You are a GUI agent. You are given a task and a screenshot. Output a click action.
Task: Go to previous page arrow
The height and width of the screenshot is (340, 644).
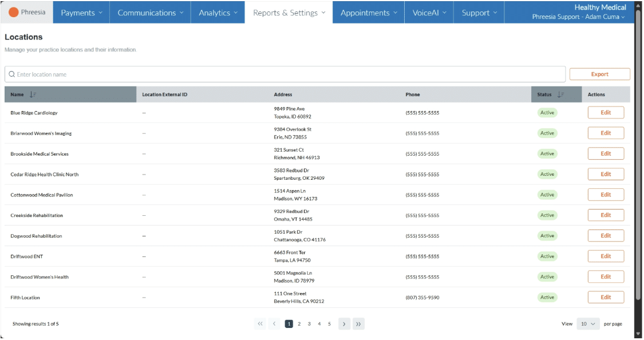[274, 324]
